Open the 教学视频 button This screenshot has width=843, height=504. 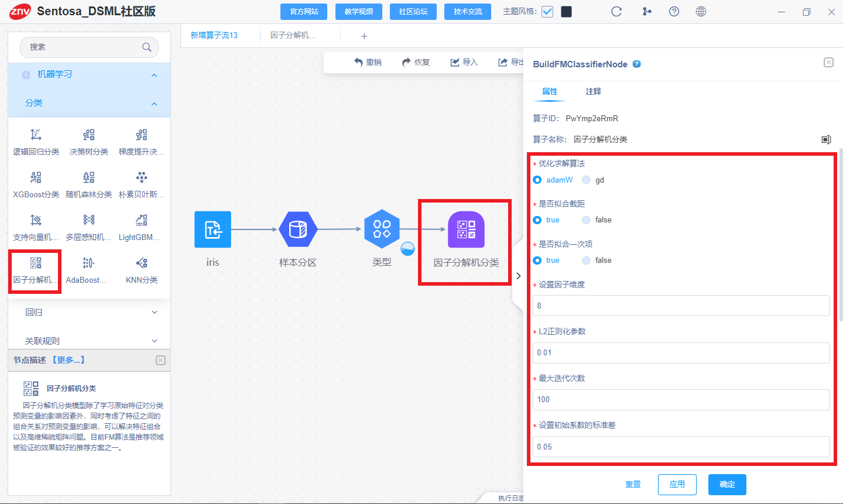pyautogui.click(x=359, y=12)
